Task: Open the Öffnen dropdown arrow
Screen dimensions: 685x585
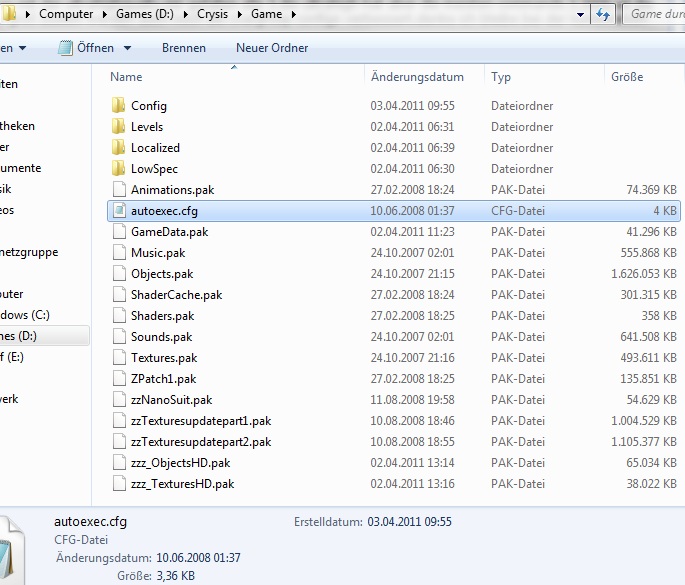Action: (x=128, y=48)
